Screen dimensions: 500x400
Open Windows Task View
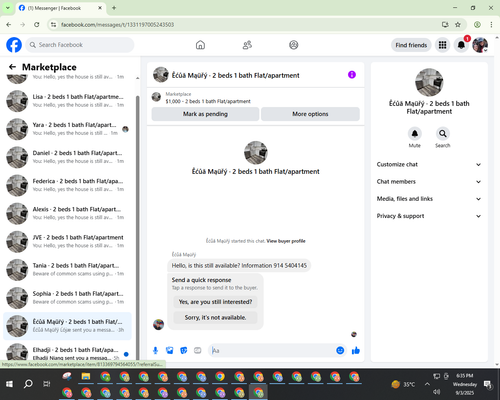pos(47,384)
